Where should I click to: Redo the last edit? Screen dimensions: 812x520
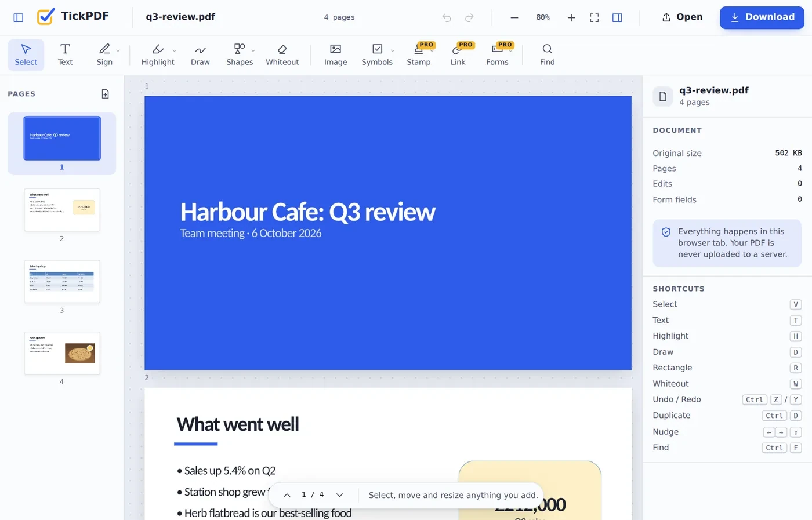[469, 17]
